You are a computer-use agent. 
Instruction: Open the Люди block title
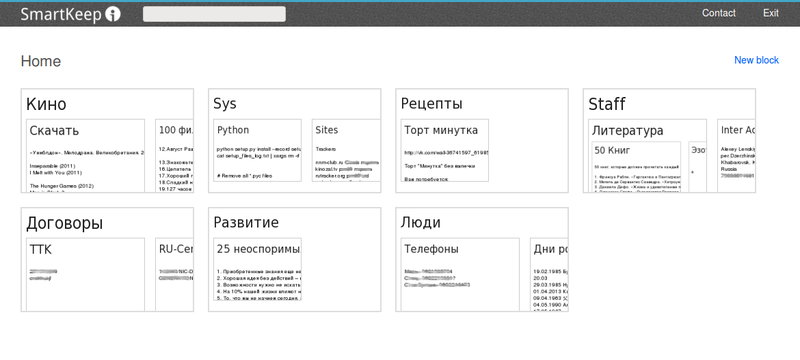tap(421, 223)
